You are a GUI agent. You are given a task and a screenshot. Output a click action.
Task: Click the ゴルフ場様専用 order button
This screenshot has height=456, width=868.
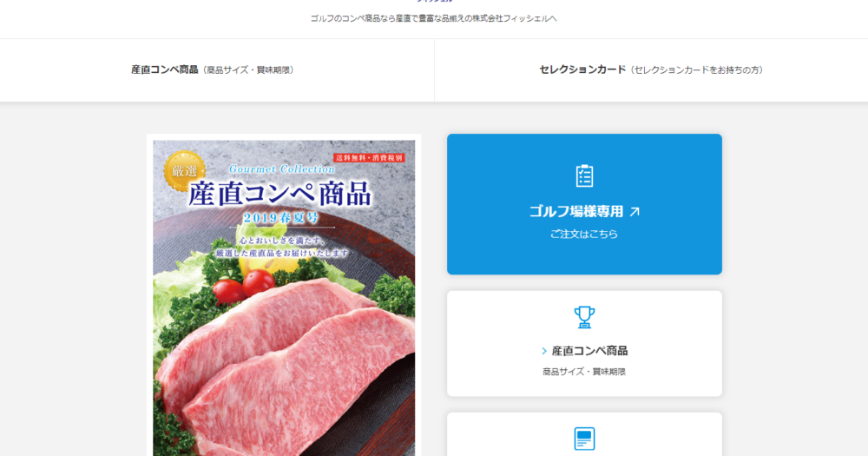coord(584,204)
